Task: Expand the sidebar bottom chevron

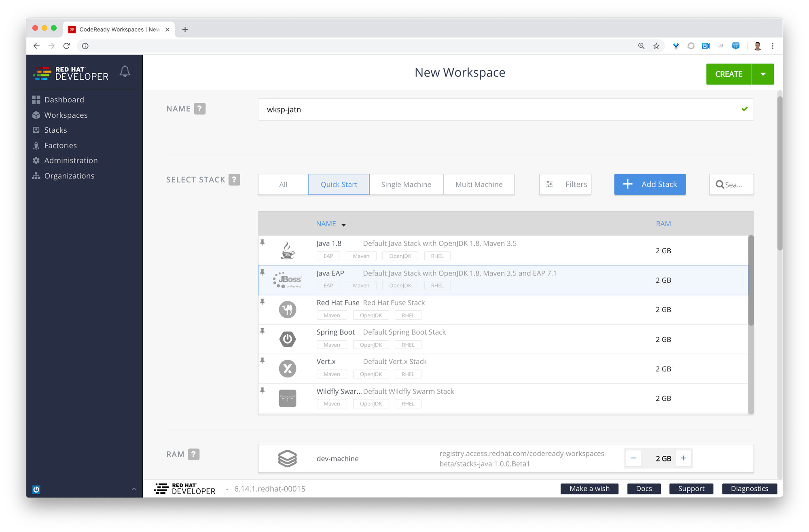Action: click(134, 489)
